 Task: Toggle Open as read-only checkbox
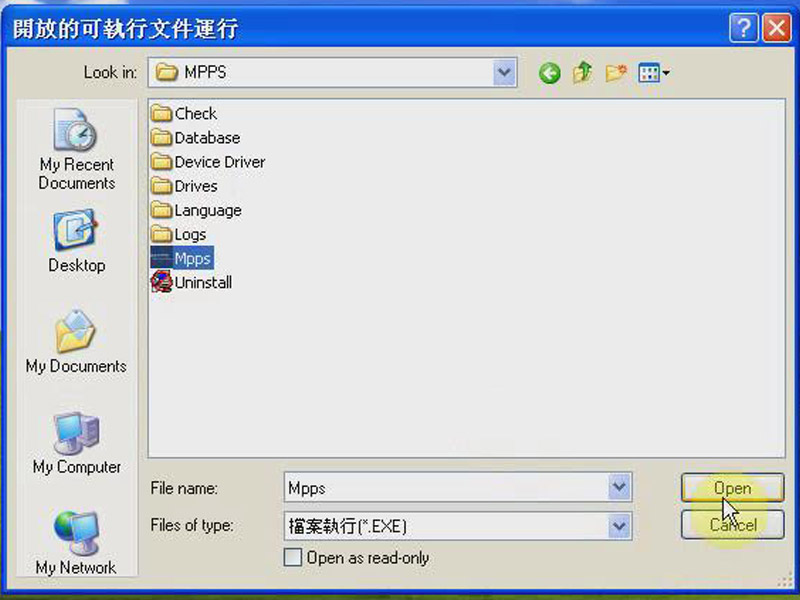[292, 557]
